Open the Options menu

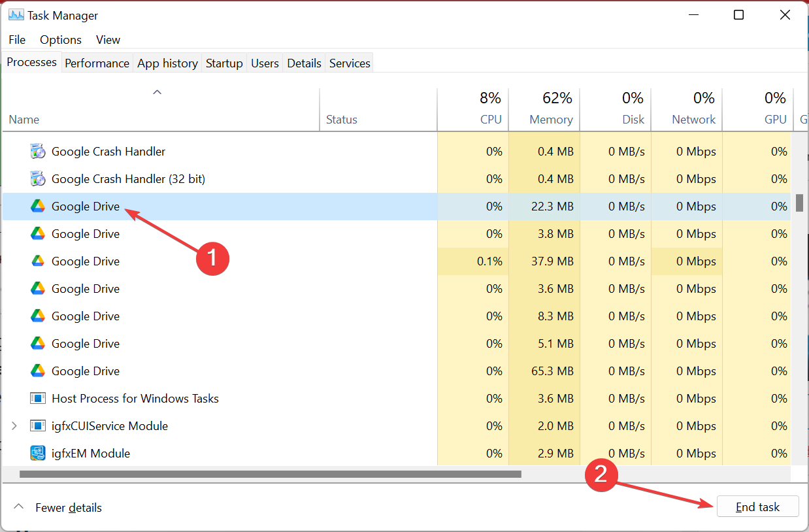click(x=61, y=40)
